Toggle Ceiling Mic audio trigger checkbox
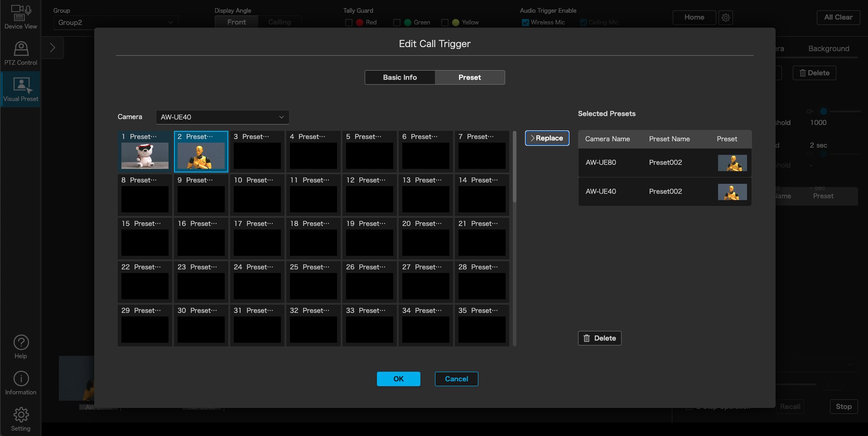The image size is (868, 436). pyautogui.click(x=583, y=23)
